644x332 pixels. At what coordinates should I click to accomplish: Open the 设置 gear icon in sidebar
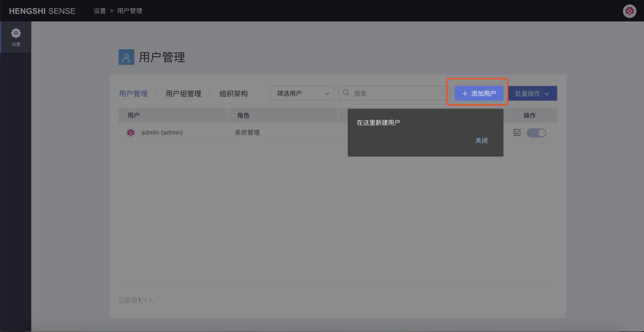coord(16,34)
